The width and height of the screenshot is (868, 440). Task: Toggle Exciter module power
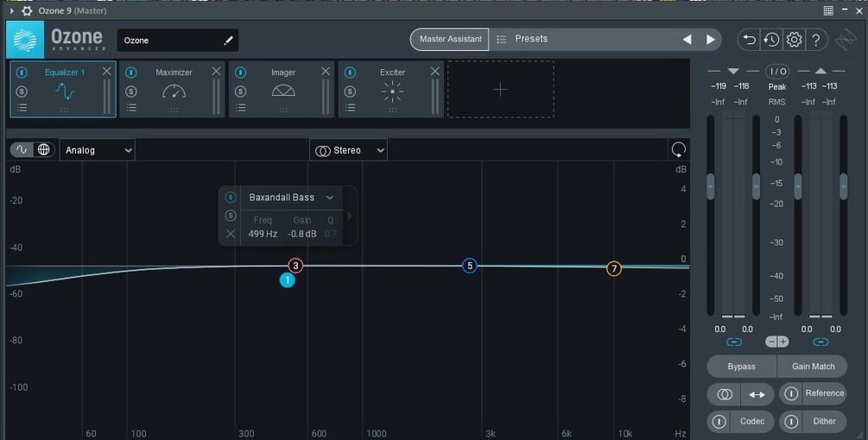click(x=351, y=72)
